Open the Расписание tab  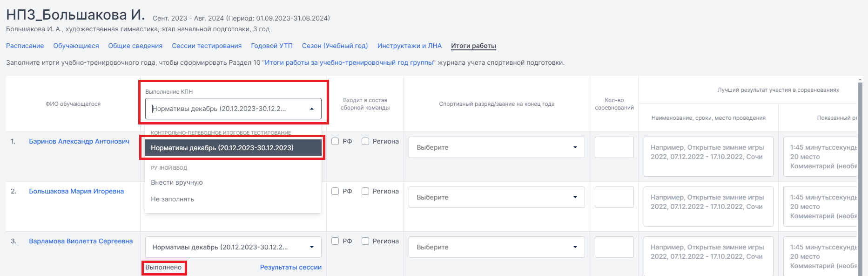pos(25,46)
